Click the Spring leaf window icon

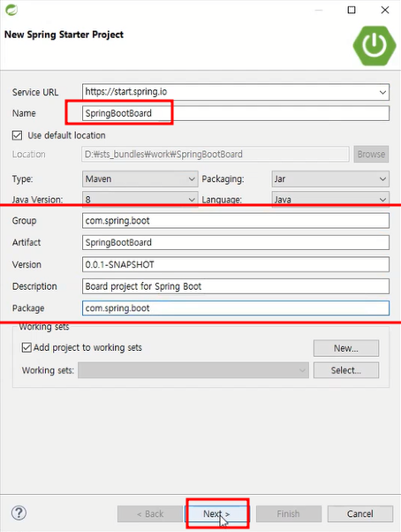click(x=11, y=10)
